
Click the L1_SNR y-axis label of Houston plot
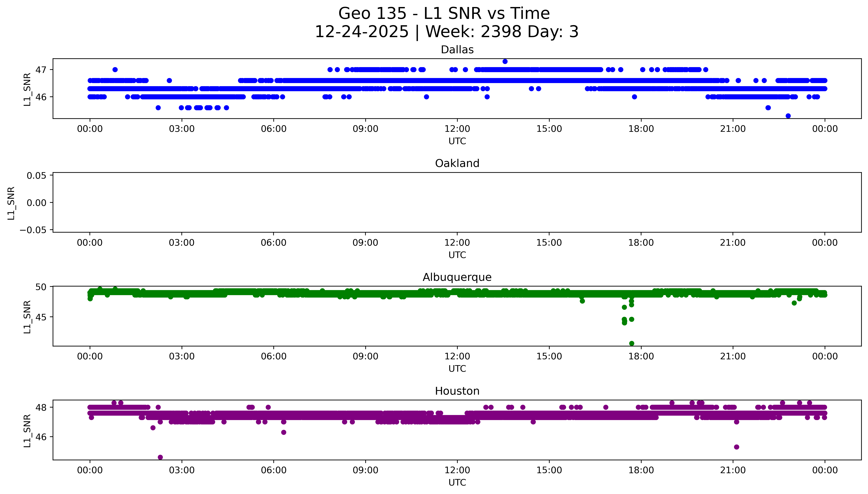pos(27,430)
